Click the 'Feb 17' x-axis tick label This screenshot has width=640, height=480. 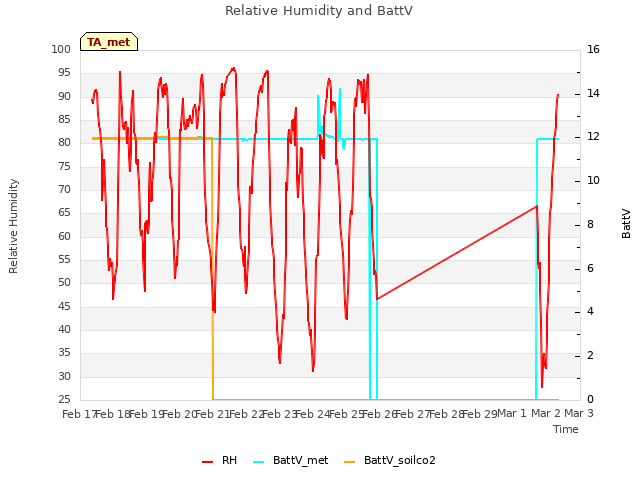pos(79,414)
